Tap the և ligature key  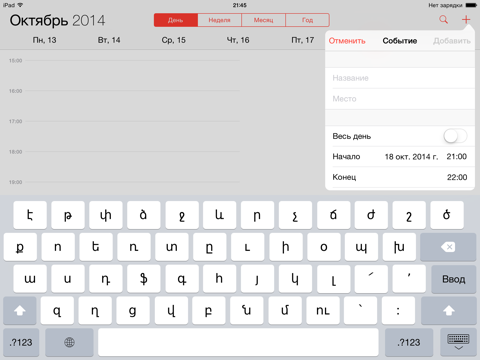click(x=219, y=215)
